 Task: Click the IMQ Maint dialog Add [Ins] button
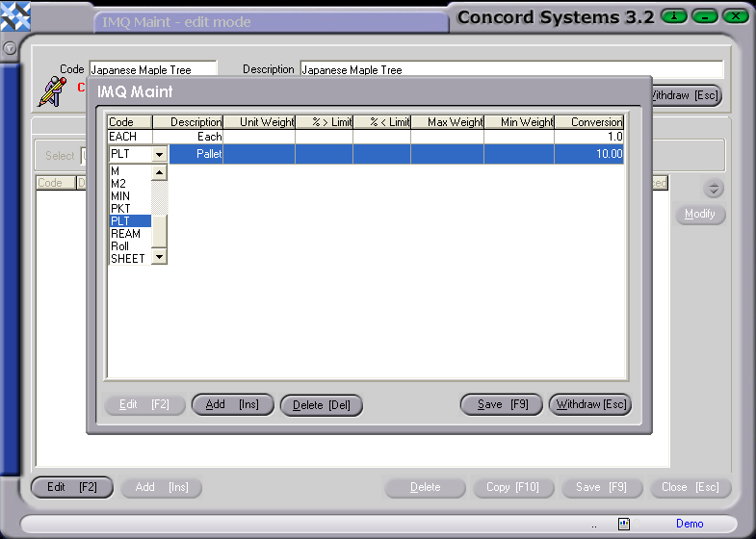pyautogui.click(x=233, y=404)
